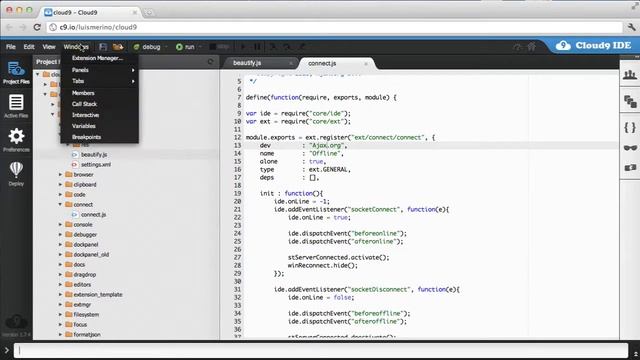
Task: Click the browser address bar
Action: pyautogui.click(x=335, y=27)
